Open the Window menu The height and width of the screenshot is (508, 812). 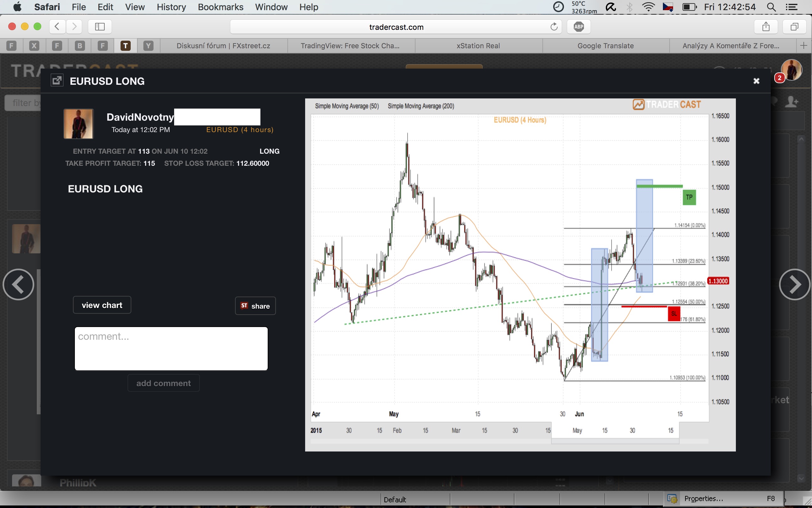pos(271,7)
